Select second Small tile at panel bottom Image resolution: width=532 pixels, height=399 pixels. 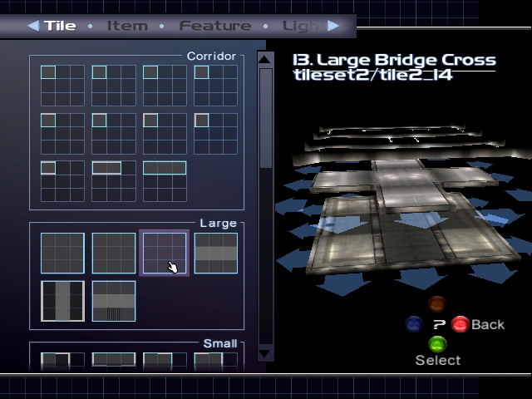point(114,362)
